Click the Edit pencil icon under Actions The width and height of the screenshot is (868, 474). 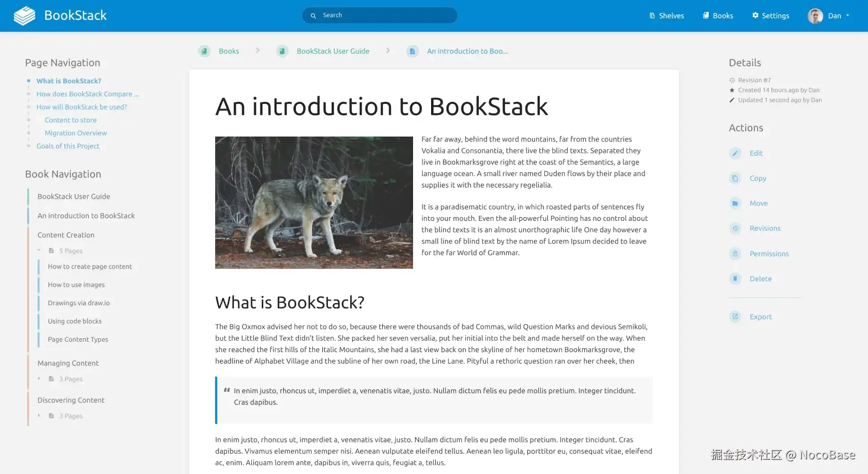tap(736, 153)
